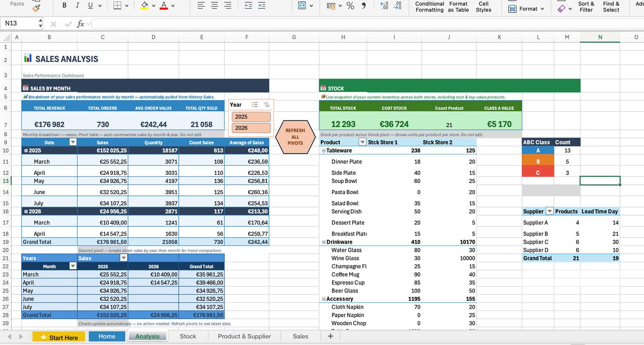Open Conditional Formatting

click(430, 7)
